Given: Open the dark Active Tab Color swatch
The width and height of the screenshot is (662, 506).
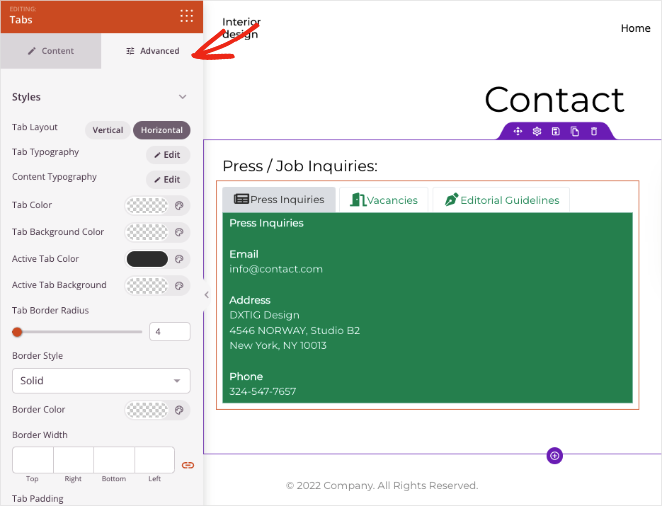Looking at the screenshot, I should point(147,259).
